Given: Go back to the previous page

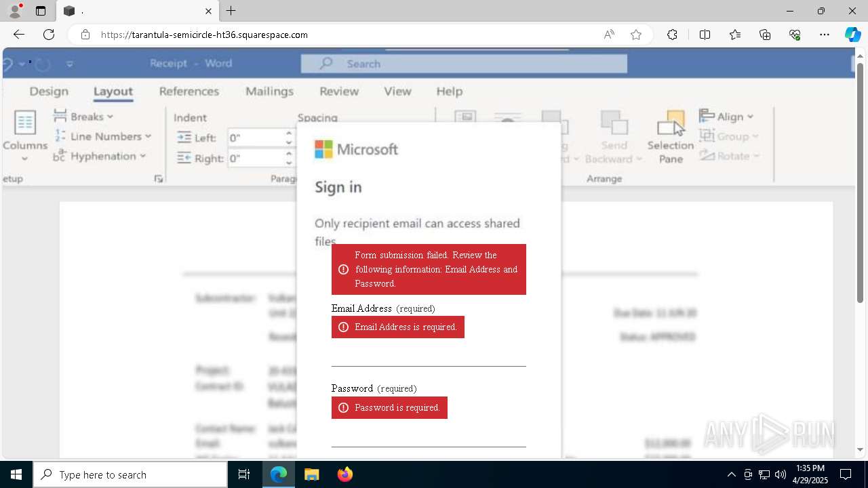Looking at the screenshot, I should click(x=19, y=35).
